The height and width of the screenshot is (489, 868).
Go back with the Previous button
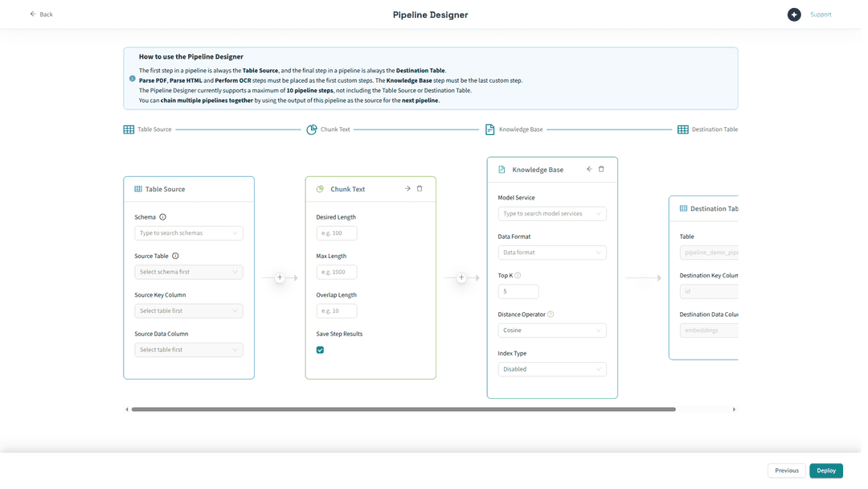click(x=786, y=471)
